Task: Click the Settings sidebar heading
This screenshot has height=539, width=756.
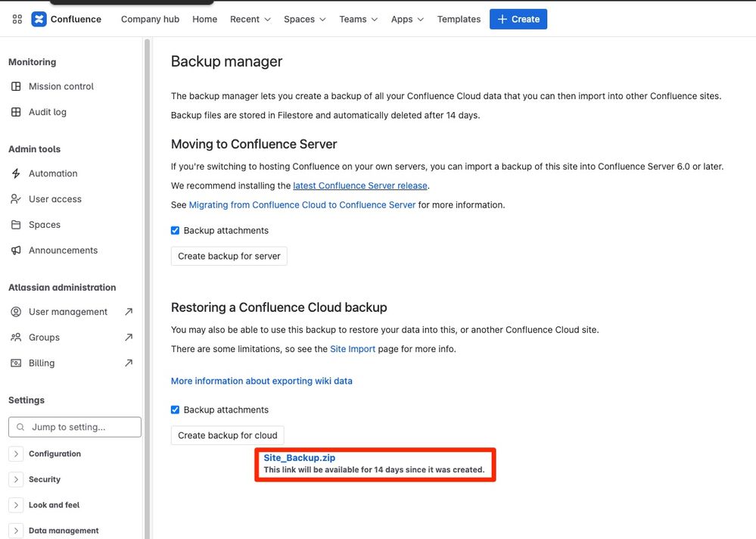Action: click(26, 400)
